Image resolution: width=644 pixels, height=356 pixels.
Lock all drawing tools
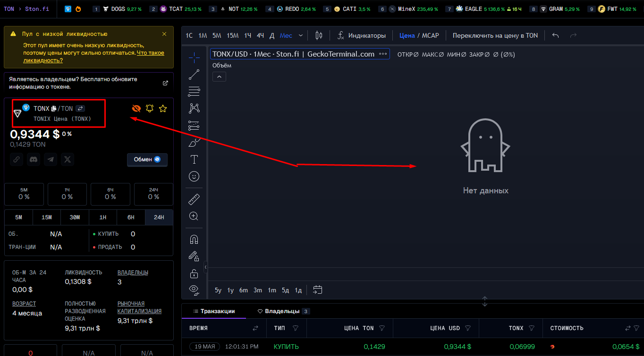click(x=194, y=273)
